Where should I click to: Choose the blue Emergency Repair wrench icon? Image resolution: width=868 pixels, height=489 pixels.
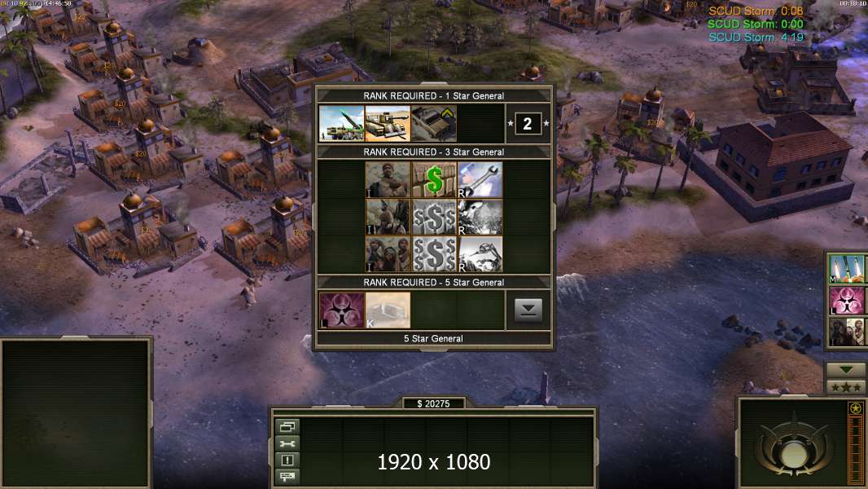click(480, 179)
